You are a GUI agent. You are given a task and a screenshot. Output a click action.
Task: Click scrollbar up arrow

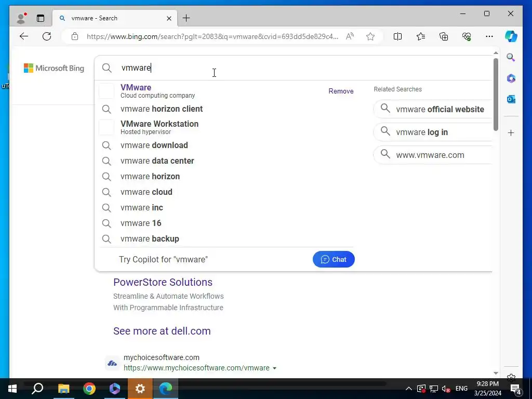(496, 53)
